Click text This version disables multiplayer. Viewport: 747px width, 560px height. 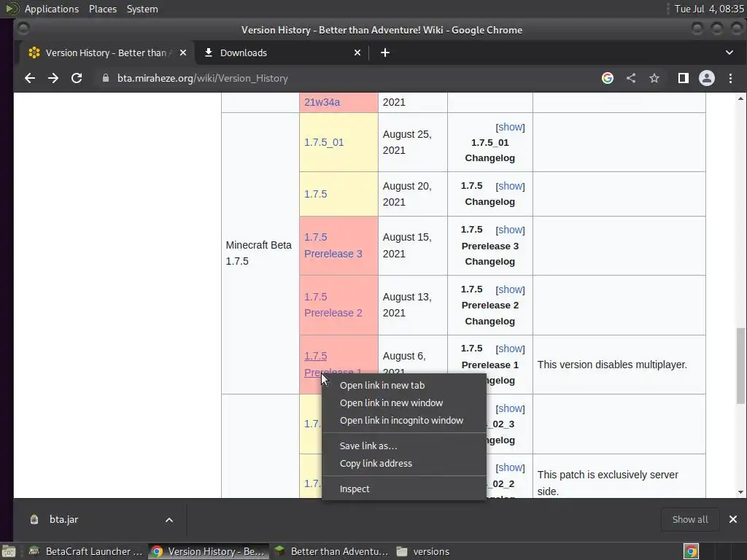click(612, 365)
